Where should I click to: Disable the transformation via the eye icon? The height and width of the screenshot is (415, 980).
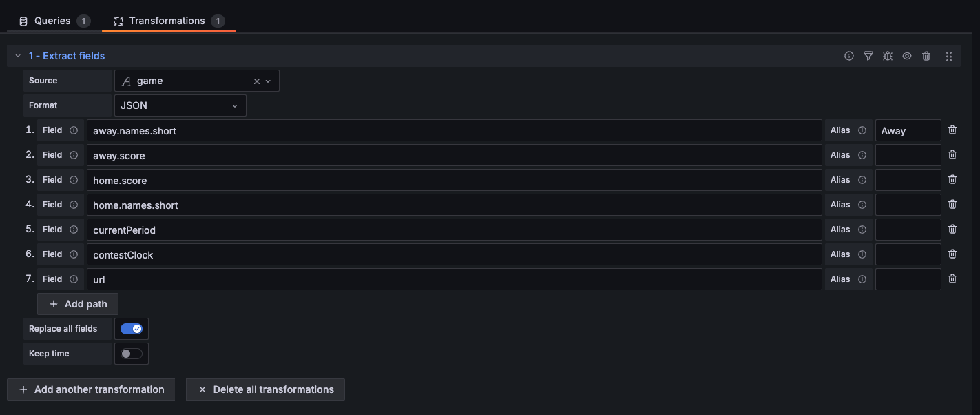(x=906, y=56)
